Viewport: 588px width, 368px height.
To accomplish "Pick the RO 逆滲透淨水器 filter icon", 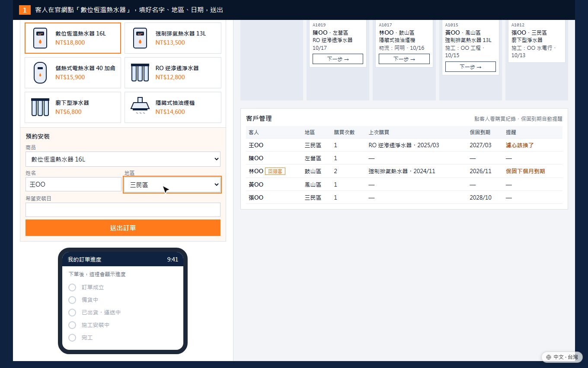I will tap(140, 73).
